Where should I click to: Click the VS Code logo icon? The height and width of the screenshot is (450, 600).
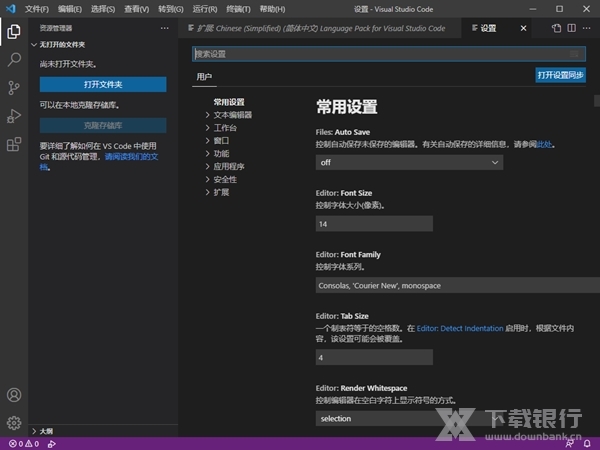pos(11,8)
